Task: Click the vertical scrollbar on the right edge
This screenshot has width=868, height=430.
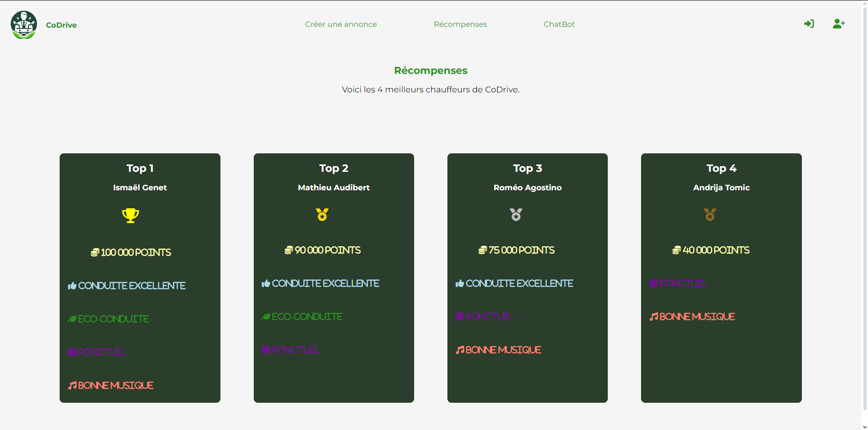Action: [864, 215]
